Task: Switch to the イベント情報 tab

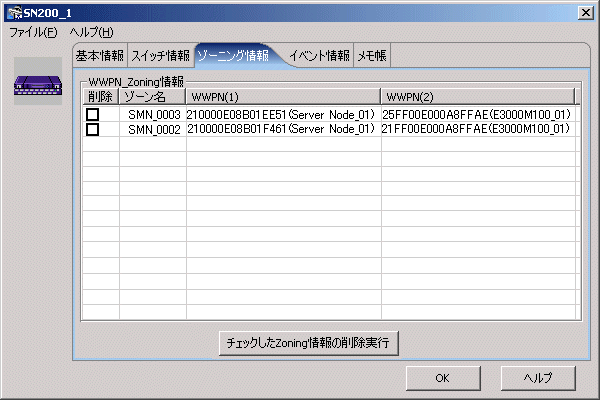Action: pyautogui.click(x=320, y=56)
